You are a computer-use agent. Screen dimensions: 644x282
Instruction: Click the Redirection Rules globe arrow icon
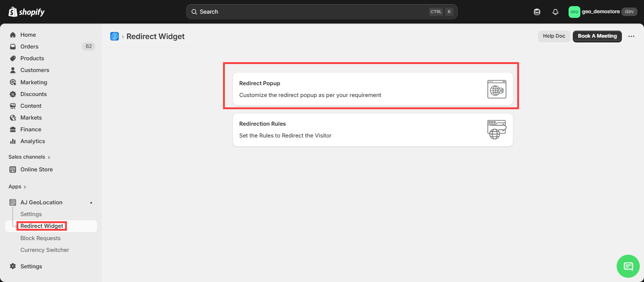point(496,129)
